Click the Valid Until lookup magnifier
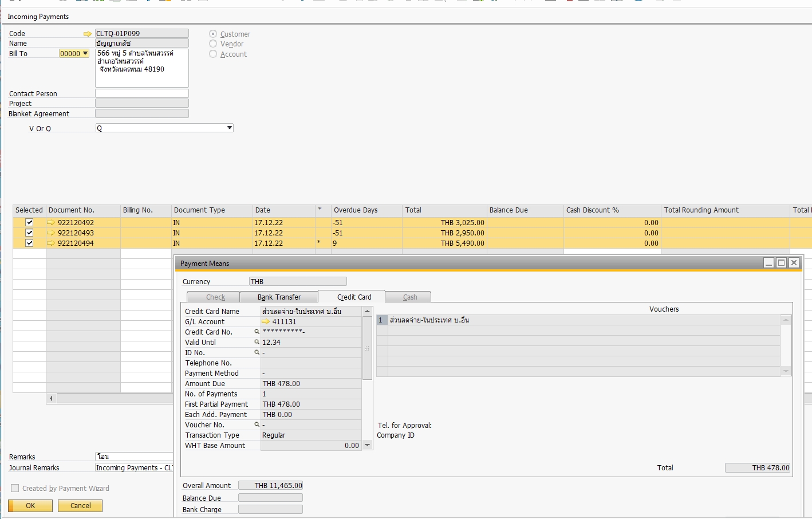This screenshot has width=812, height=519. point(257,343)
